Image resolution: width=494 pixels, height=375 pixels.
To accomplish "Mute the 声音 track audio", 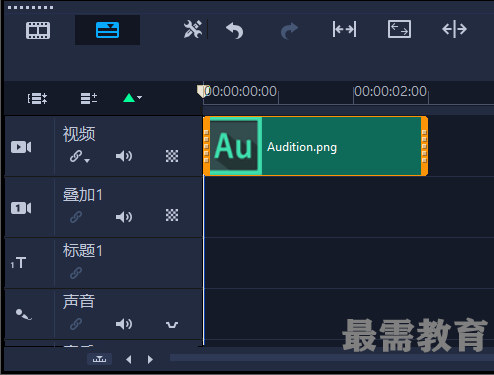I will tap(124, 324).
